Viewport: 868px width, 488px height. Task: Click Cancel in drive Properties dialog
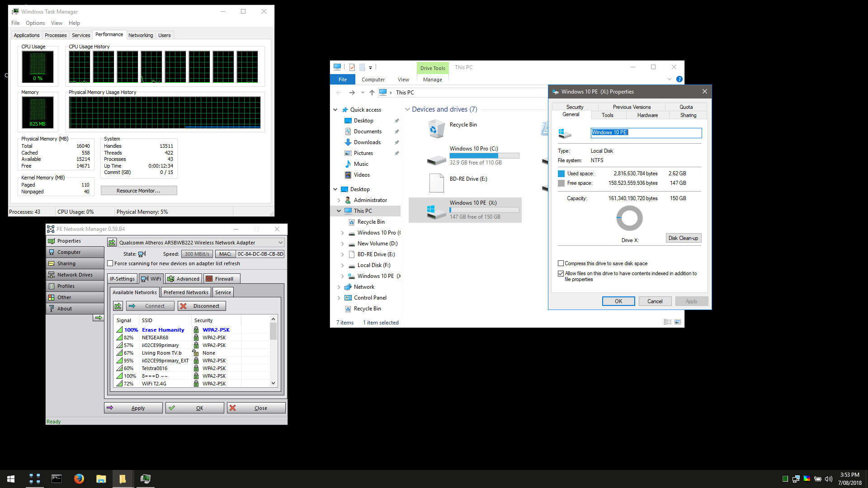click(x=655, y=301)
